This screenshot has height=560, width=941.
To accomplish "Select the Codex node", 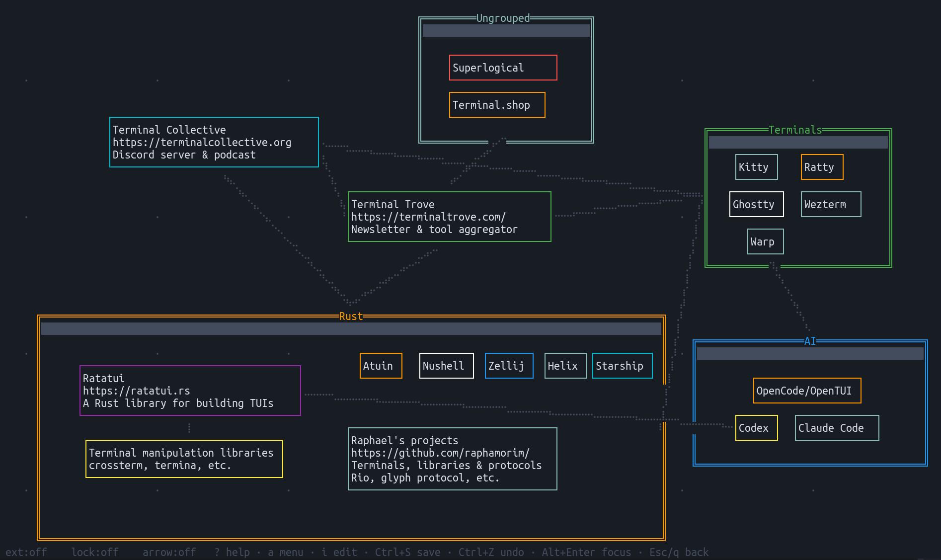I will click(x=756, y=428).
